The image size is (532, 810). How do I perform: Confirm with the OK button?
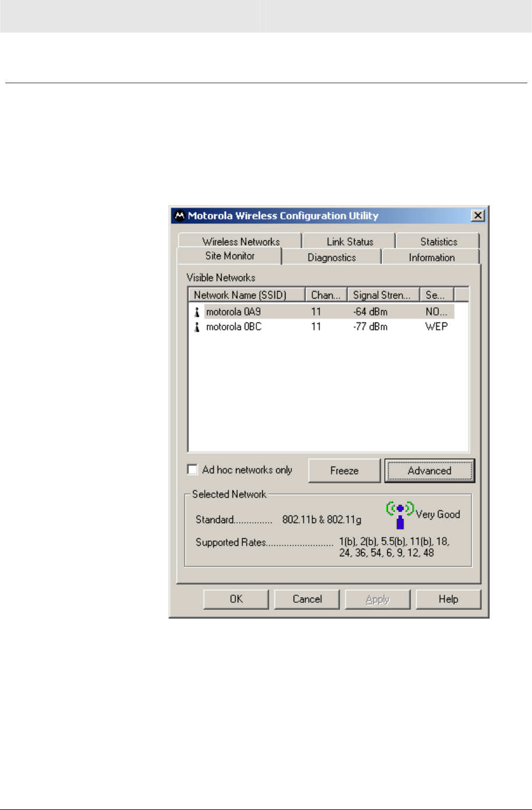pyautogui.click(x=236, y=599)
